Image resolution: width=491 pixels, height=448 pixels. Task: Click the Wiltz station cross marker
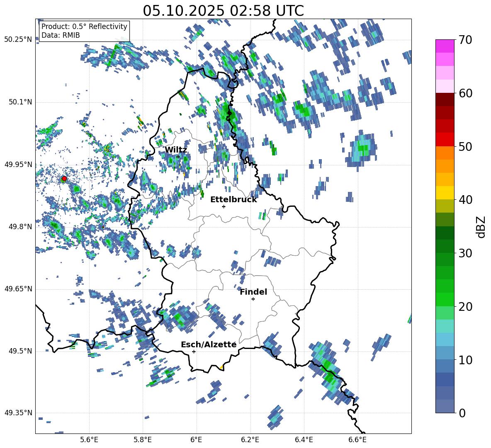[x=178, y=157]
